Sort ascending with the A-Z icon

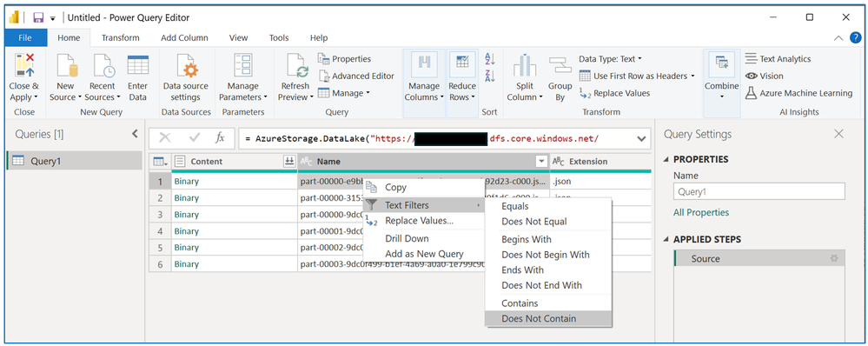[490, 59]
